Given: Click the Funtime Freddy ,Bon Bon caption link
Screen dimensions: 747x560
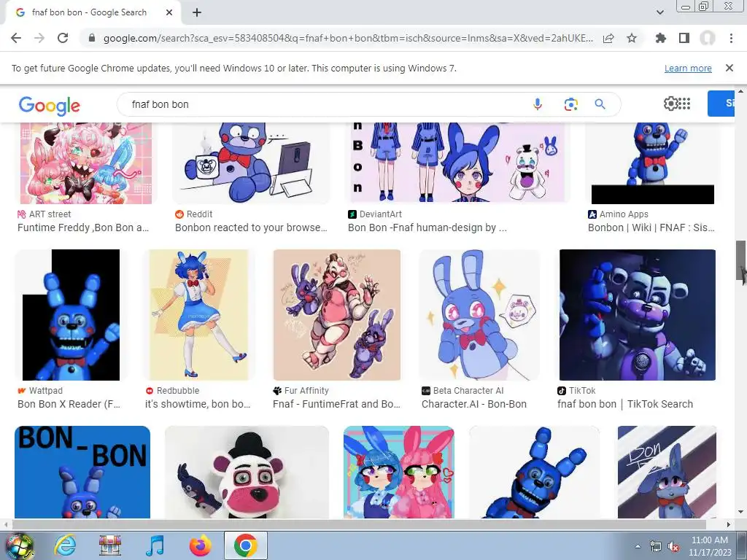Looking at the screenshot, I should click(83, 227).
